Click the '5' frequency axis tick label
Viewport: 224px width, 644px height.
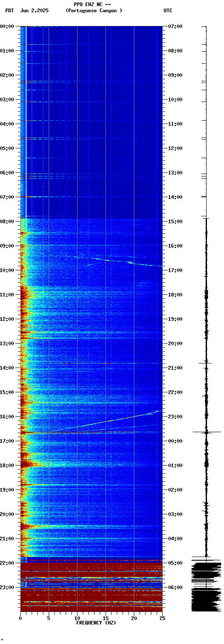(49, 618)
